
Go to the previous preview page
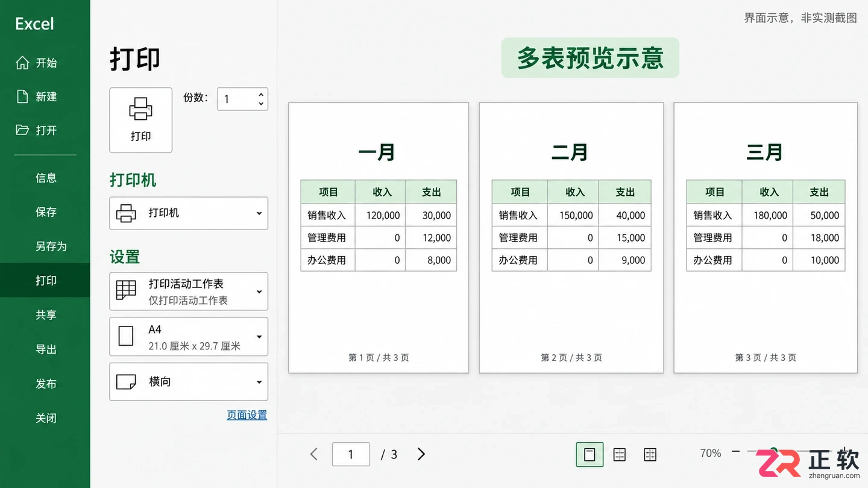314,454
